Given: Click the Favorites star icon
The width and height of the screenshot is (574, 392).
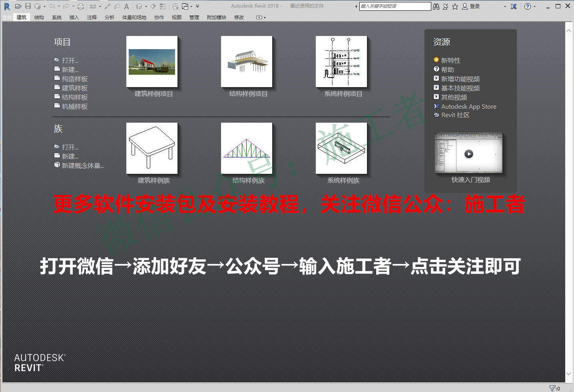Looking at the screenshot, I should 455,6.
